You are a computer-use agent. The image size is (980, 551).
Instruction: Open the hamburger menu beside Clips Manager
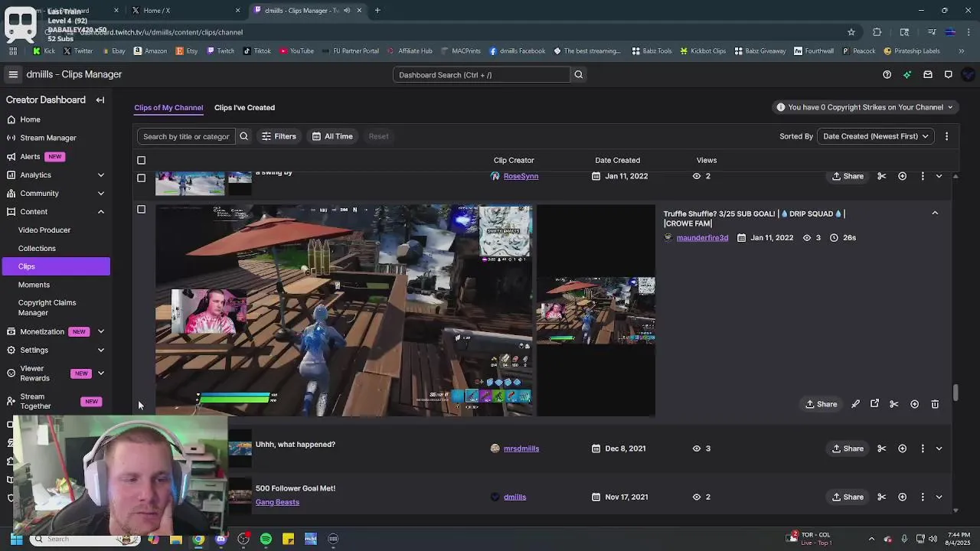coord(13,74)
